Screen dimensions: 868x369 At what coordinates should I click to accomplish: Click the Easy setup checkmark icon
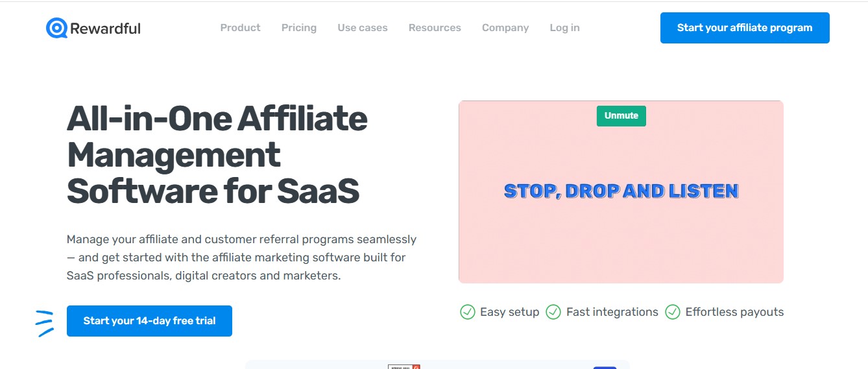(x=468, y=312)
